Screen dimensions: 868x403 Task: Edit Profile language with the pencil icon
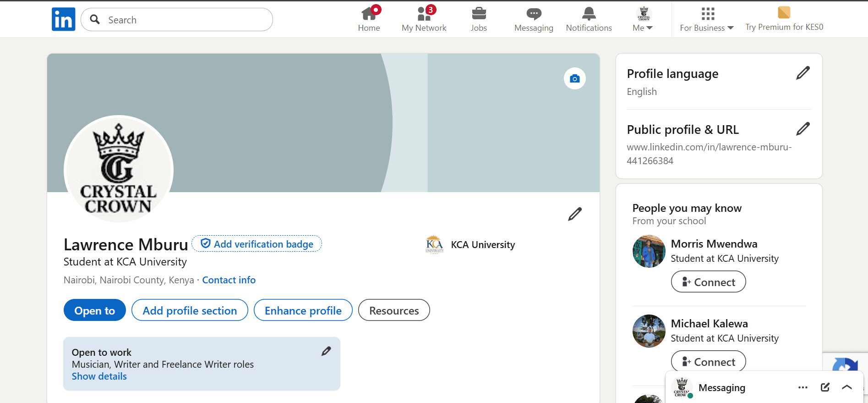[x=802, y=73]
